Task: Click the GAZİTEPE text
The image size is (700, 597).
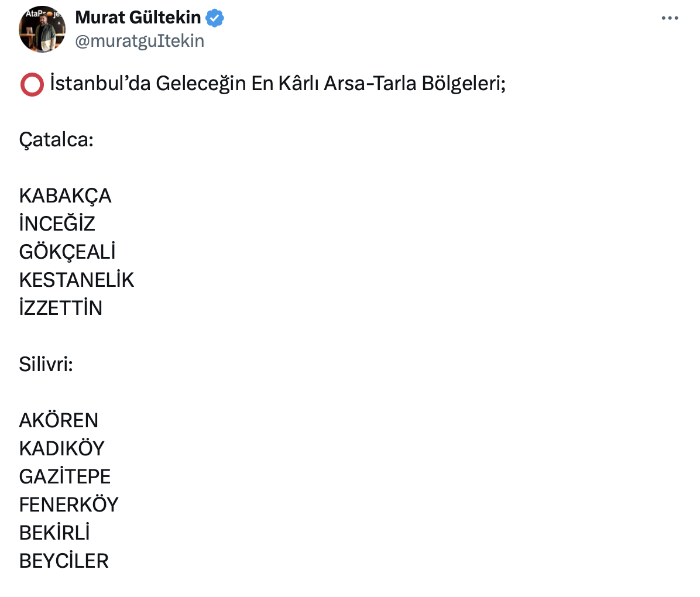Action: pyautogui.click(x=65, y=477)
